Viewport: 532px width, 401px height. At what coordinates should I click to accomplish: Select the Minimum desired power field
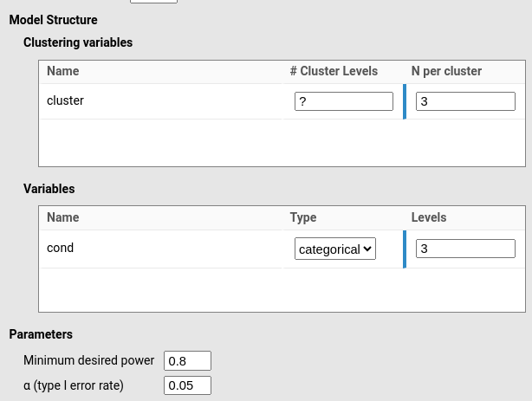[x=187, y=360]
